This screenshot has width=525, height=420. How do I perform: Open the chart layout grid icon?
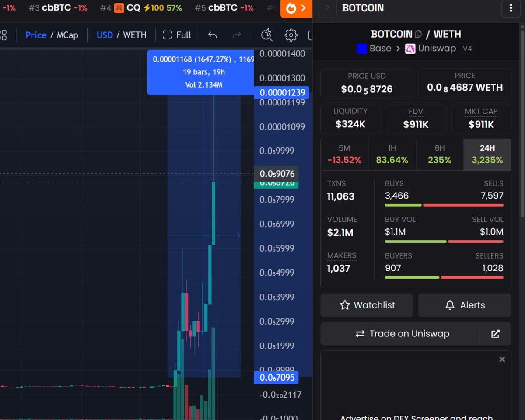click(3, 35)
